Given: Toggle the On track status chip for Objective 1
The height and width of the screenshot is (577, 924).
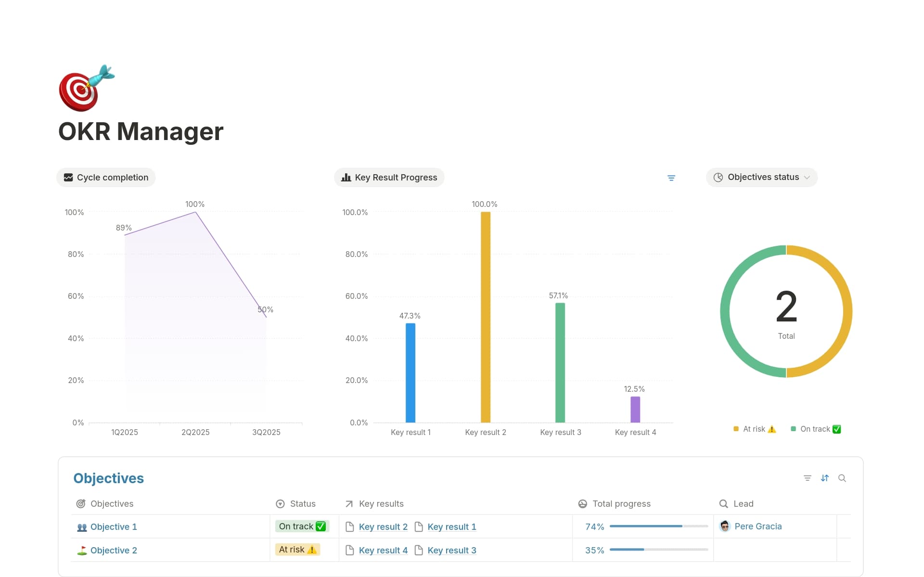Looking at the screenshot, I should point(302,526).
